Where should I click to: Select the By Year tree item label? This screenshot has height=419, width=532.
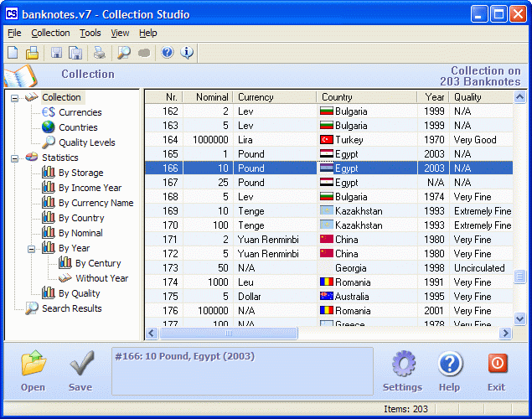coord(74,248)
